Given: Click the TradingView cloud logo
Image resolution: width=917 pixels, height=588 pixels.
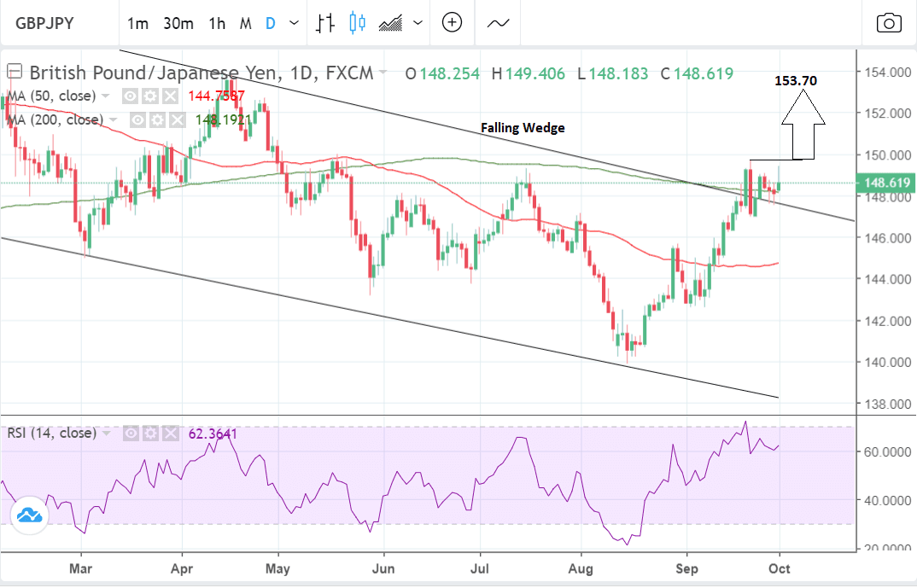Looking at the screenshot, I should coord(30,516).
